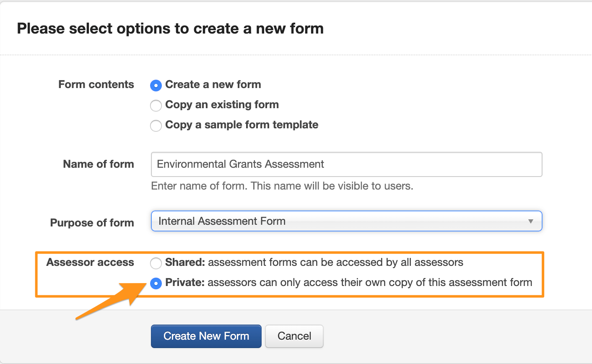
Task: Click the dropdown arrow beside Internal Assessment Form
Action: point(530,221)
